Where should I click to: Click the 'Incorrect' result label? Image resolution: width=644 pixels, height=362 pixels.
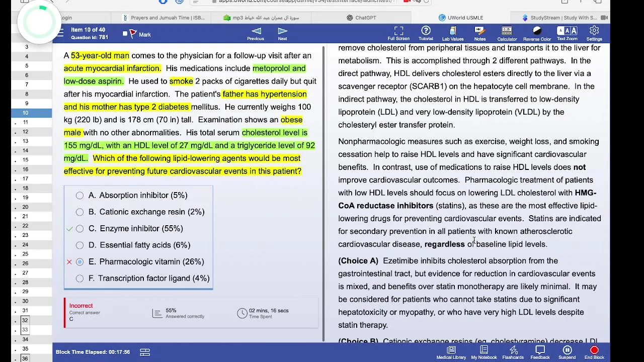tap(81, 306)
